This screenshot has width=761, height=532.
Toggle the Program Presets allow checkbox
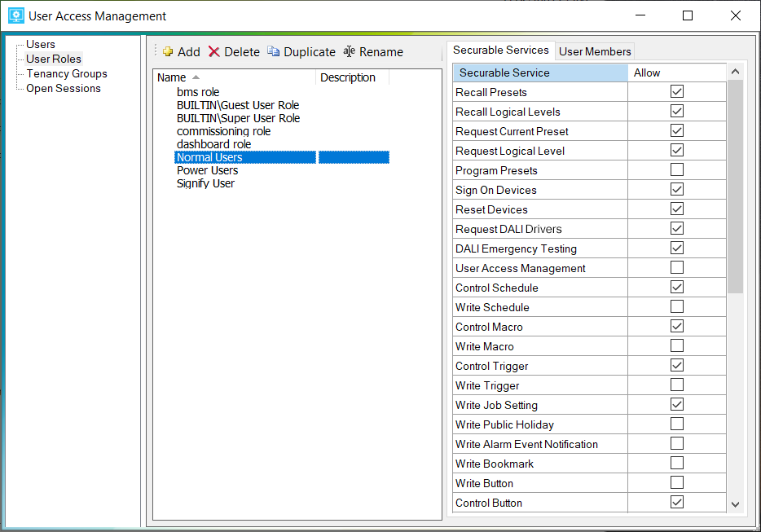click(x=676, y=170)
